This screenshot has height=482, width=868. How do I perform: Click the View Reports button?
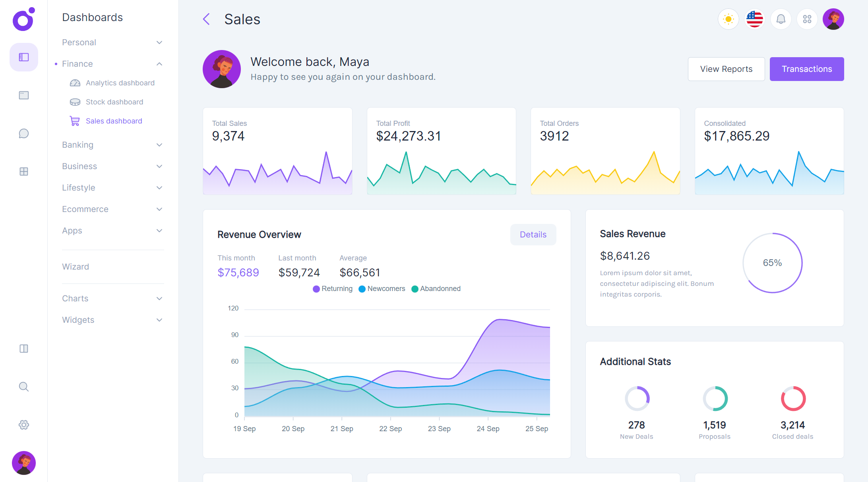[x=726, y=69]
